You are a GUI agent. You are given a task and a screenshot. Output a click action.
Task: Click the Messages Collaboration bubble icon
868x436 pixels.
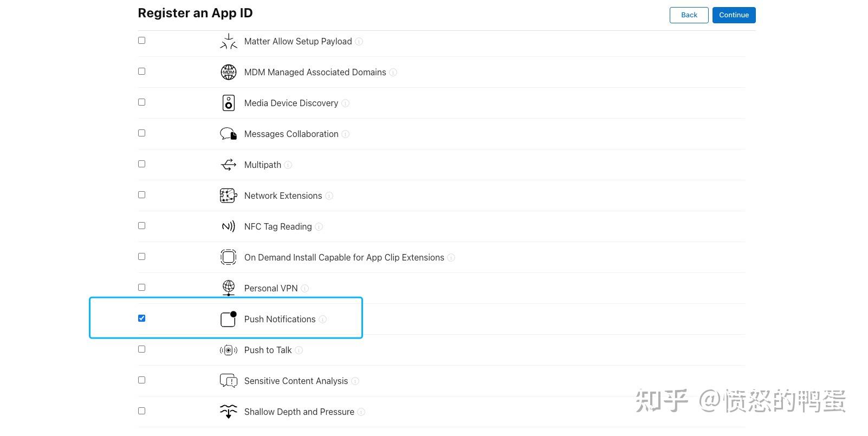coord(229,134)
